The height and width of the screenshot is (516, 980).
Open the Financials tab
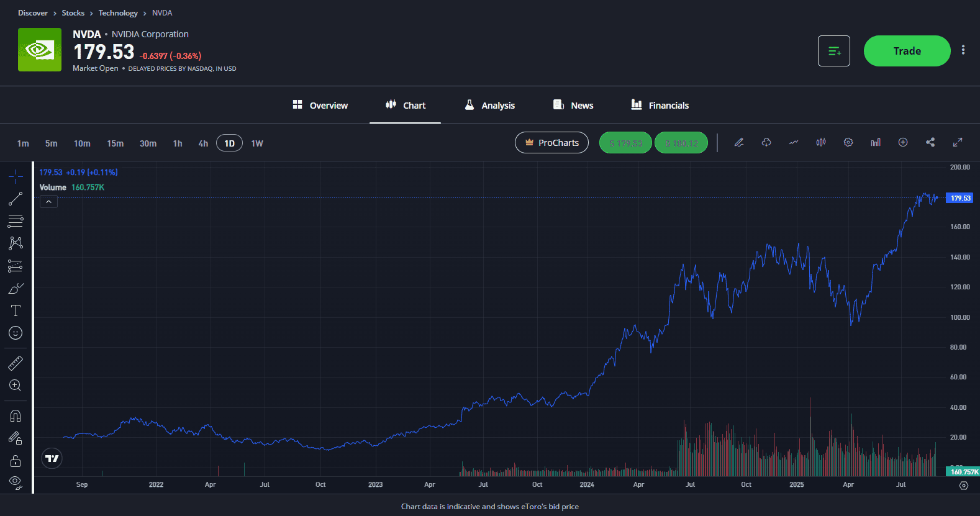point(660,106)
